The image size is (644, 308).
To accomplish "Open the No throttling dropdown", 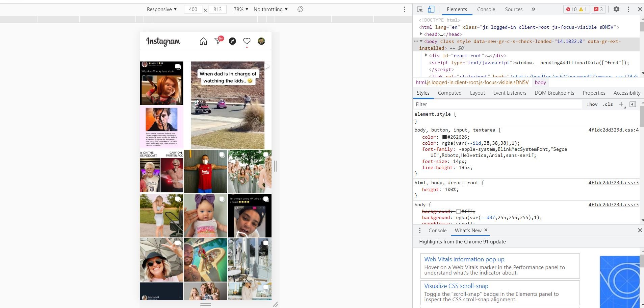I will coord(271,9).
